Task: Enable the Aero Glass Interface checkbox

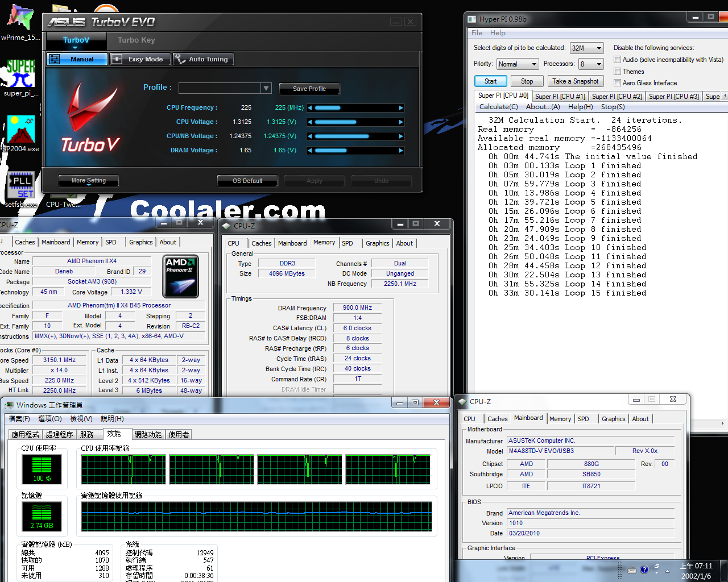Action: [x=617, y=82]
